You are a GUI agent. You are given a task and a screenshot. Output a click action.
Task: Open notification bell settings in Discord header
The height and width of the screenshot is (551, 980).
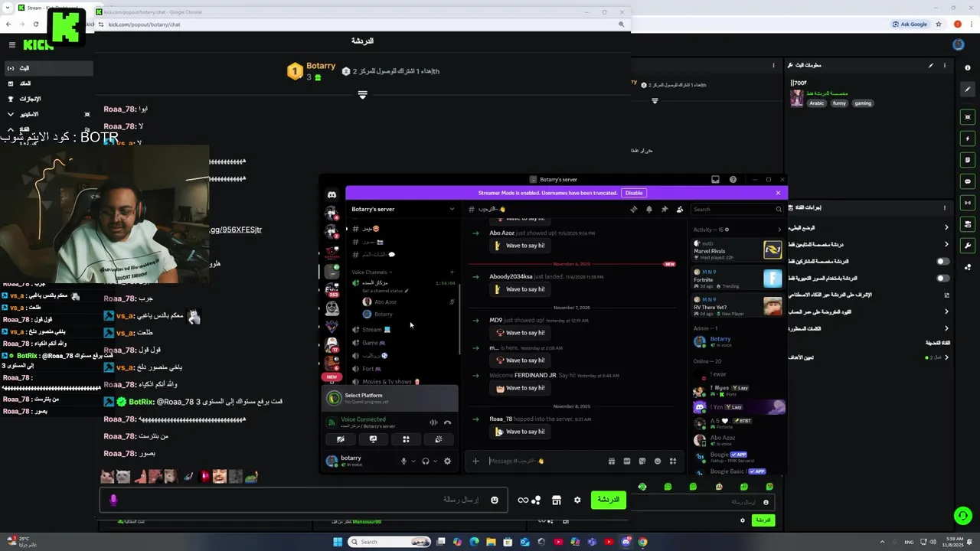[x=649, y=209]
